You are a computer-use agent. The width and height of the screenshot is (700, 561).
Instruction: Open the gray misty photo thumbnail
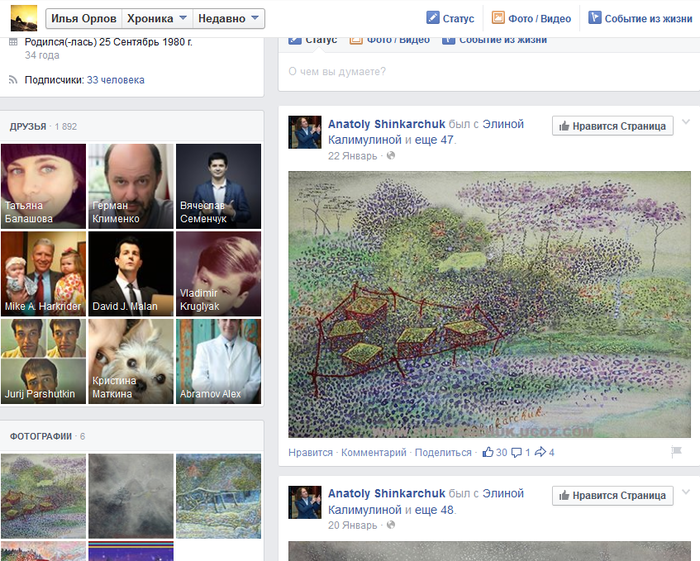click(x=131, y=496)
